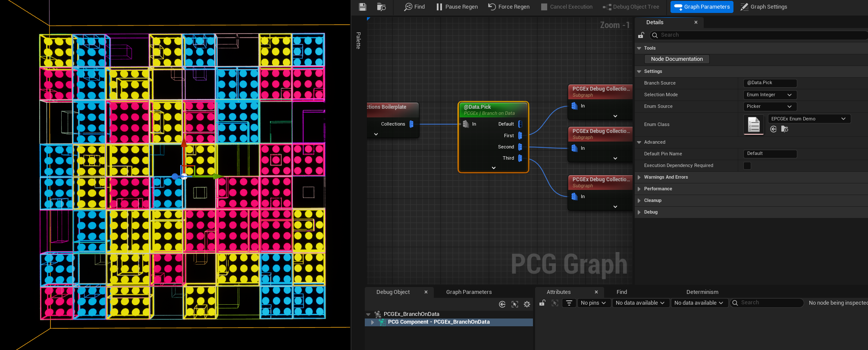Open Graph Settings from the toolbar
This screenshot has width=868, height=350.
pos(764,7)
